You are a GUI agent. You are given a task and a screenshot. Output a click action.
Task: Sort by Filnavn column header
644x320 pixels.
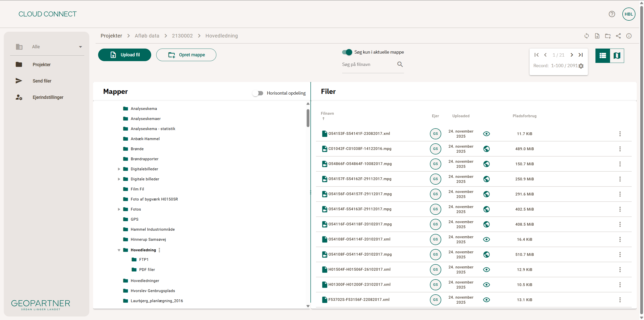327,113
